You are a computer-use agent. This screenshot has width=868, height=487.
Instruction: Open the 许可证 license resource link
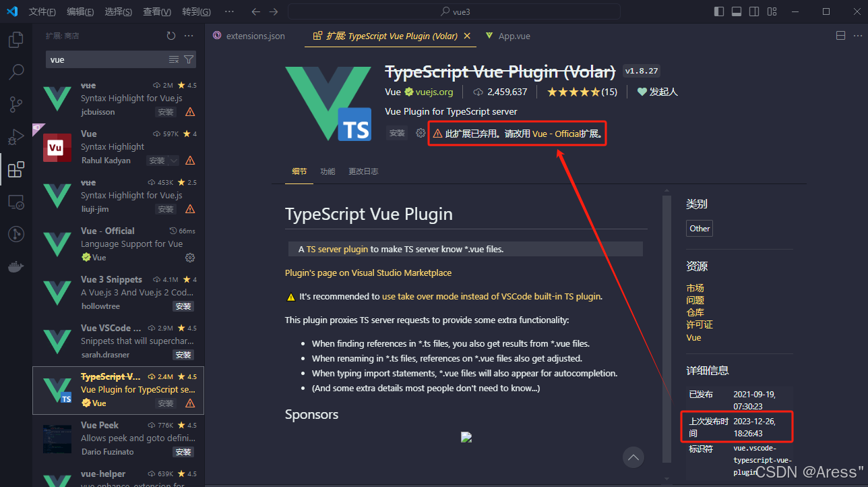[x=699, y=324]
